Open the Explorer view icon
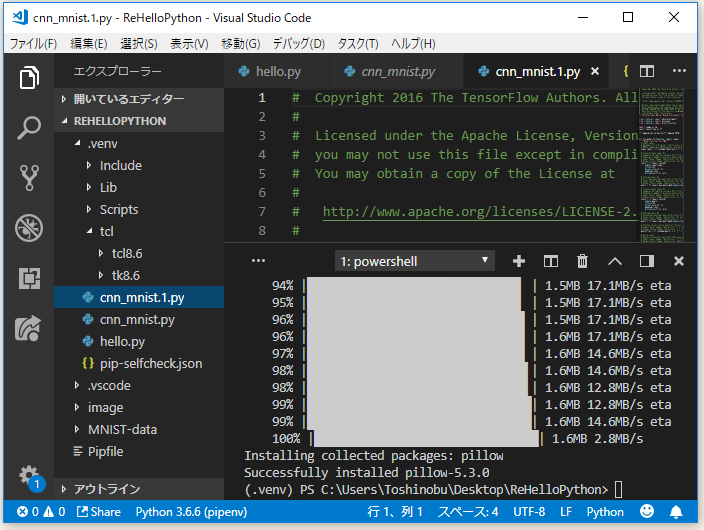Viewport: 704px width, 530px height. [29, 77]
